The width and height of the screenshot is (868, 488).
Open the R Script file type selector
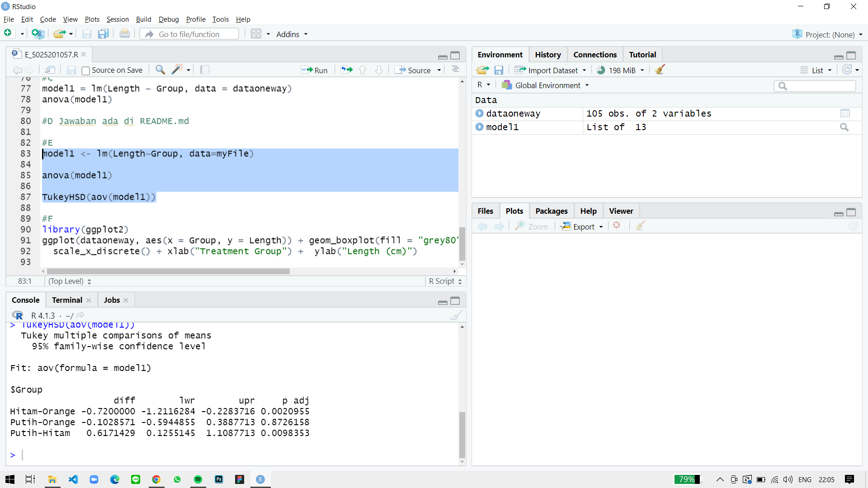445,281
